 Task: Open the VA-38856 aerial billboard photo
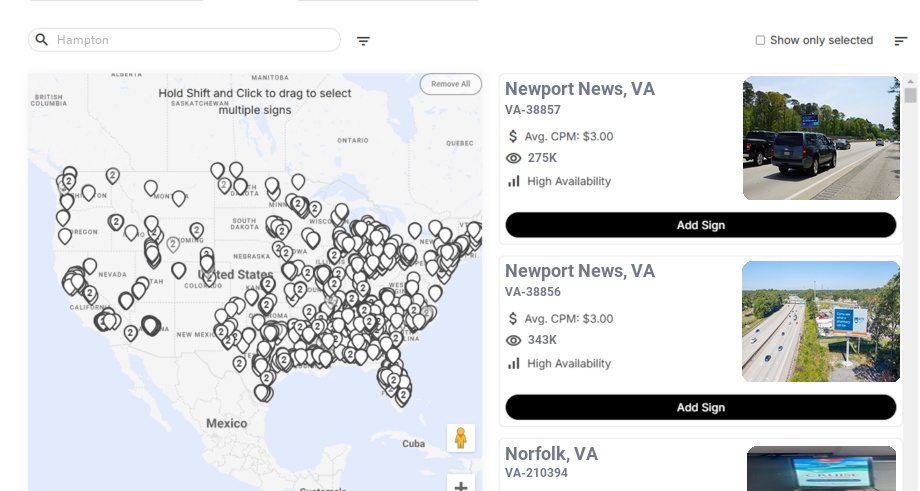(821, 321)
